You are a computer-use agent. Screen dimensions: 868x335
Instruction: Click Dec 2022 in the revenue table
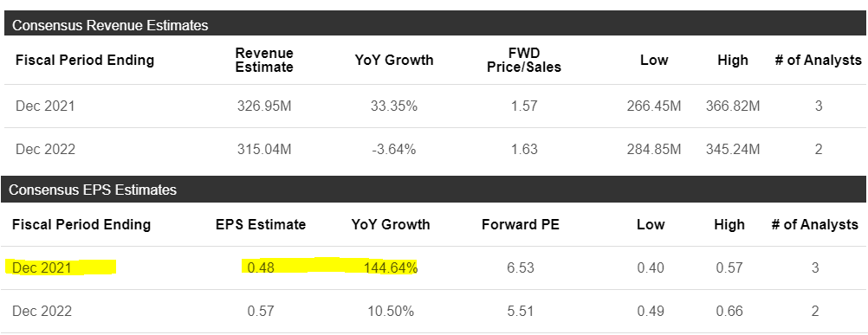[45, 149]
